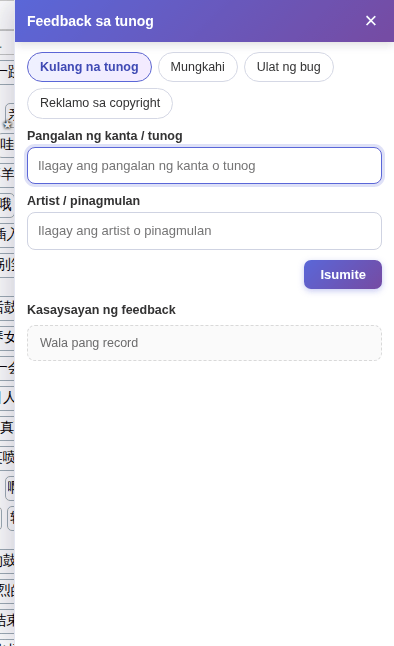The width and height of the screenshot is (394, 646).
Task: Click the Pangalan ng kanta / tunog label
Action: (x=105, y=136)
